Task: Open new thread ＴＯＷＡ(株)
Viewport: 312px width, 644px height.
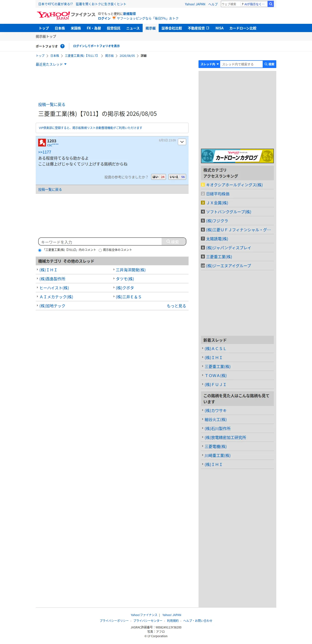Action: 216,376
